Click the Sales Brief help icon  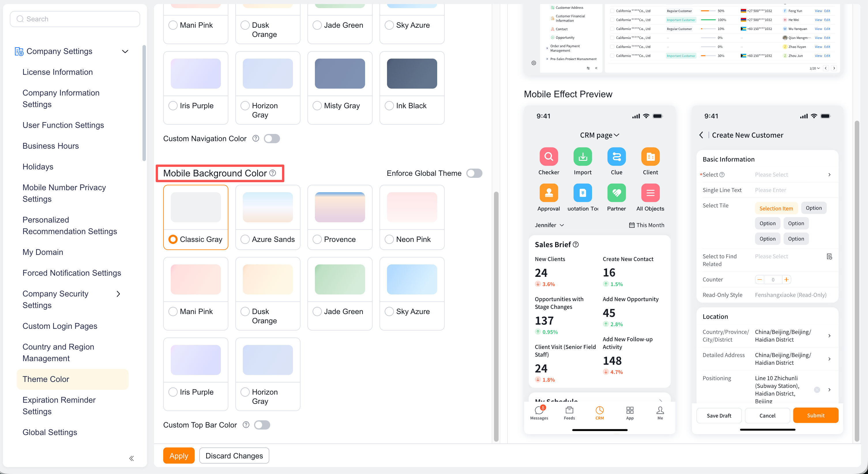pos(576,245)
